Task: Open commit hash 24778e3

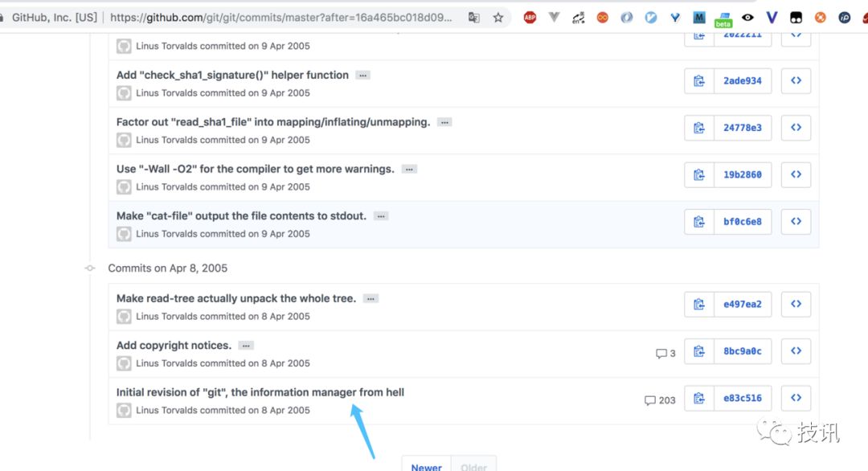Action: pyautogui.click(x=743, y=128)
